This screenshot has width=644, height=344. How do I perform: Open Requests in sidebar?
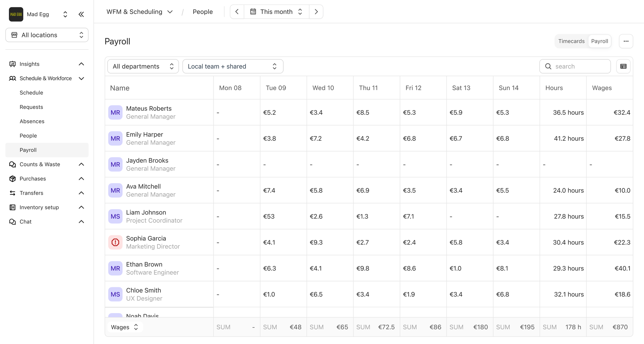pyautogui.click(x=47, y=107)
